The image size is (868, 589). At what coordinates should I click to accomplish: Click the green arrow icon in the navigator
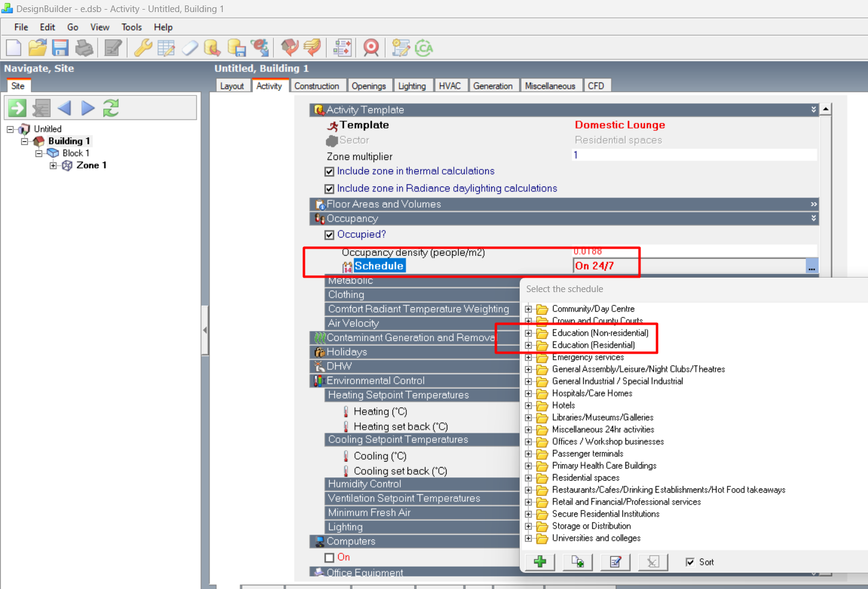[17, 108]
